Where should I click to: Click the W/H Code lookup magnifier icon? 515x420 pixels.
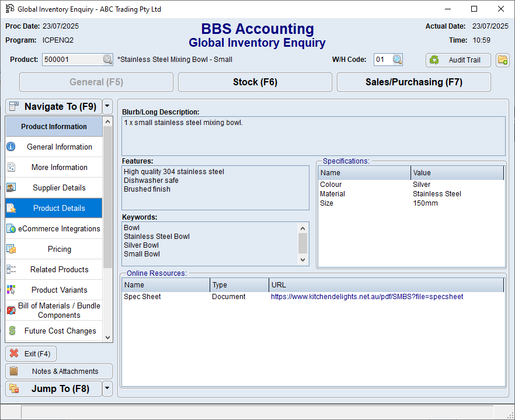[x=397, y=60]
